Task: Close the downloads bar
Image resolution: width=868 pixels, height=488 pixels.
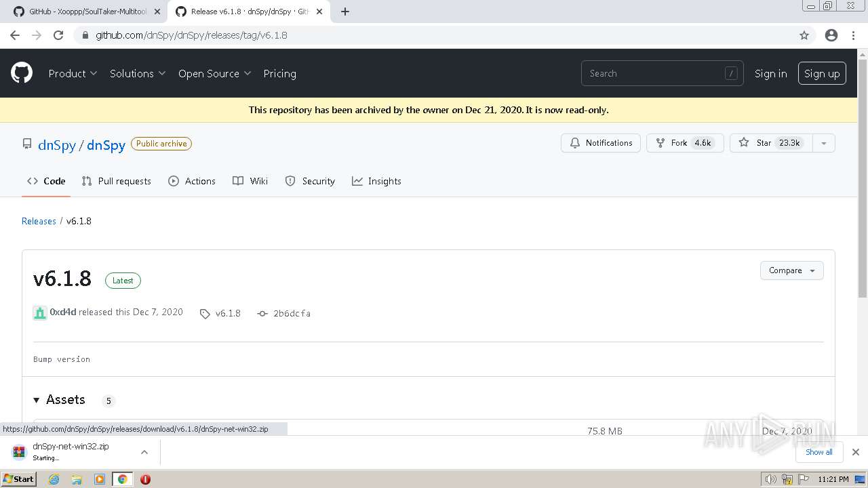Action: 855,452
